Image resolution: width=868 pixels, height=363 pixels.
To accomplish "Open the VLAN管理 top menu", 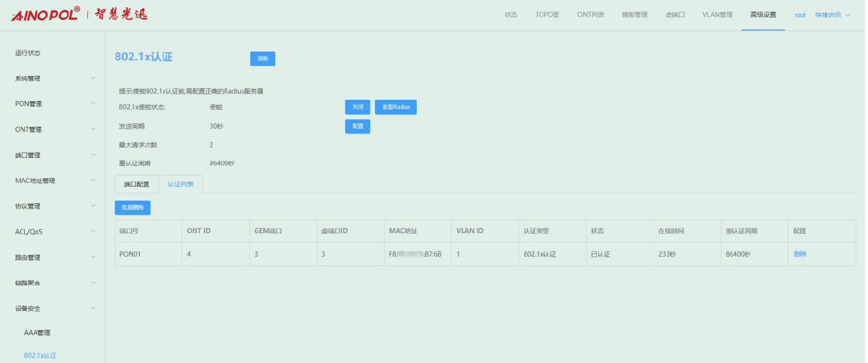I will (x=717, y=15).
